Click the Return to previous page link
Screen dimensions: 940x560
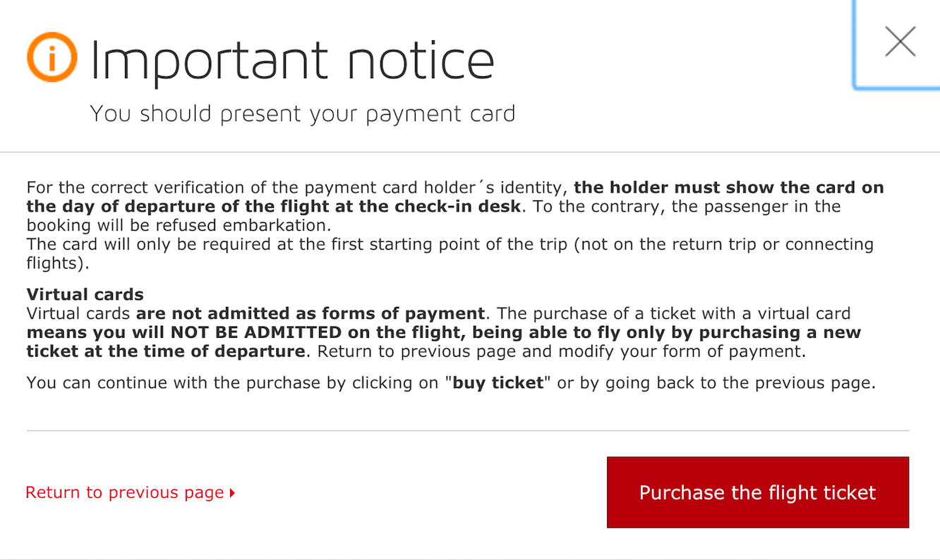point(124,492)
